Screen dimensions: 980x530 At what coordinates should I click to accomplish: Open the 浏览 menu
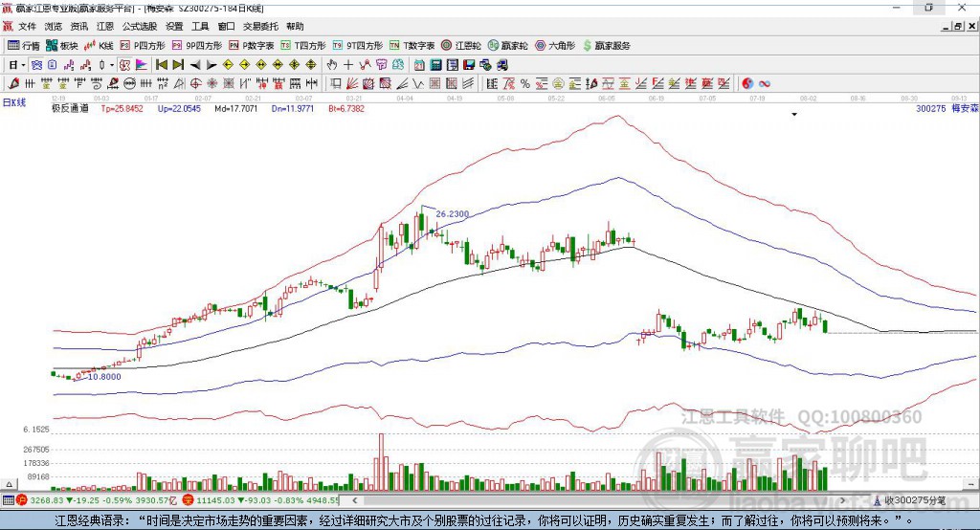pos(54,26)
